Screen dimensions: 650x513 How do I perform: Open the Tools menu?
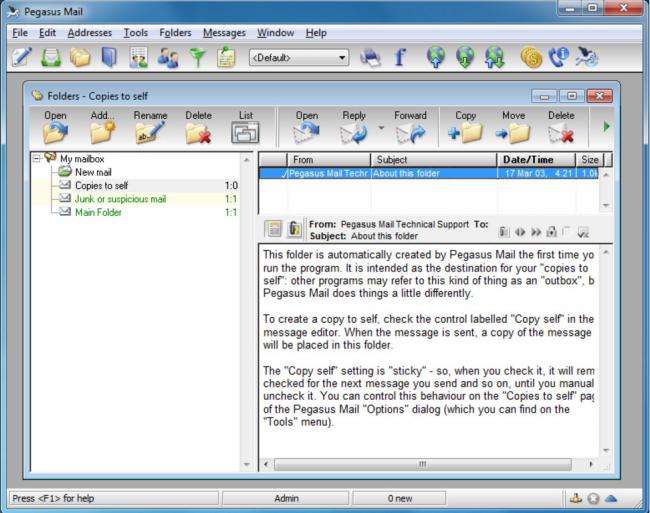[x=136, y=33]
